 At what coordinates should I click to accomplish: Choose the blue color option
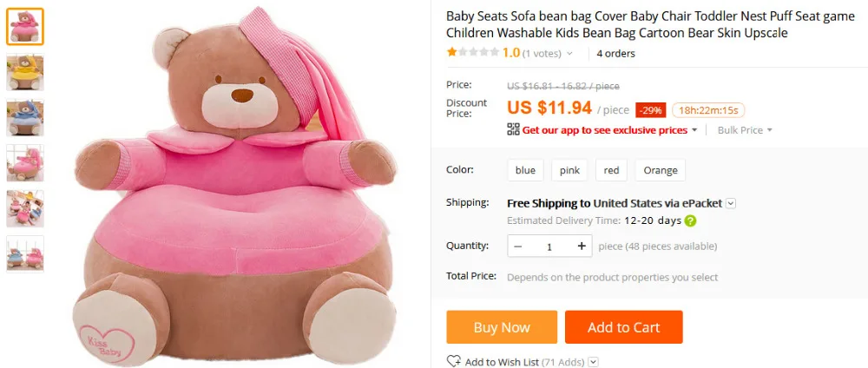tap(525, 170)
